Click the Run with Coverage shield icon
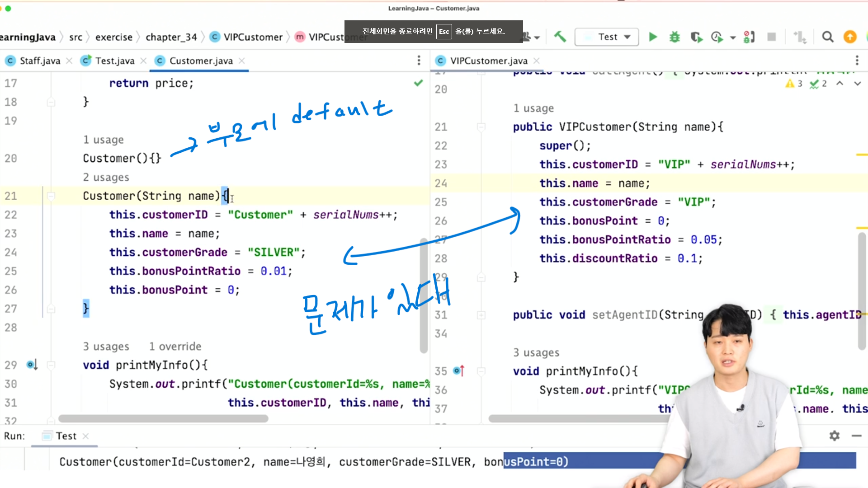Screen dimensions: 868x488 coord(696,37)
